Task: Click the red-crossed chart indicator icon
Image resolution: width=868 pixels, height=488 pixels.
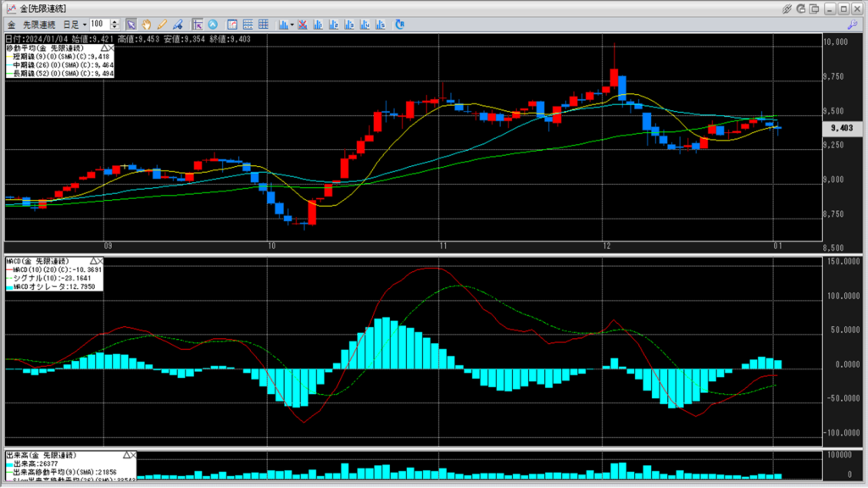Action: tap(300, 25)
